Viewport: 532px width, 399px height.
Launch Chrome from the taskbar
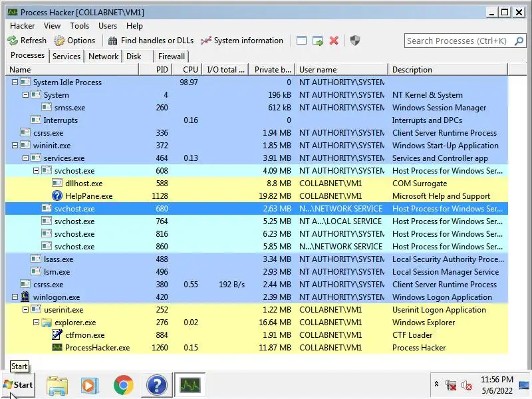(x=124, y=385)
